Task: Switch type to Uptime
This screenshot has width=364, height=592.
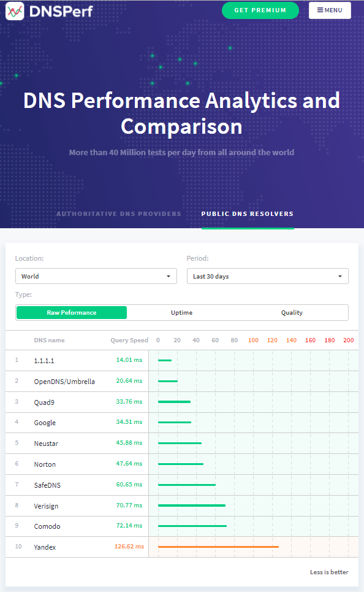Action: pos(182,313)
